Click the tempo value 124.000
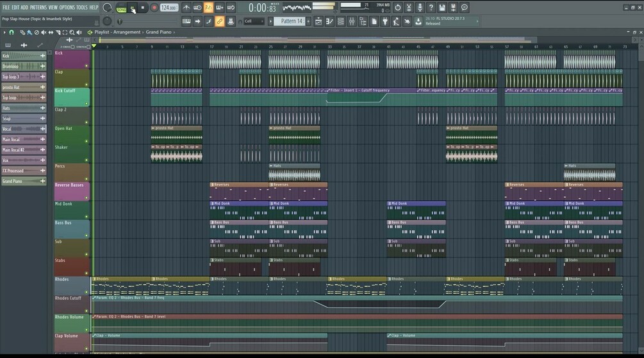This screenshot has height=358, width=644. pos(169,8)
